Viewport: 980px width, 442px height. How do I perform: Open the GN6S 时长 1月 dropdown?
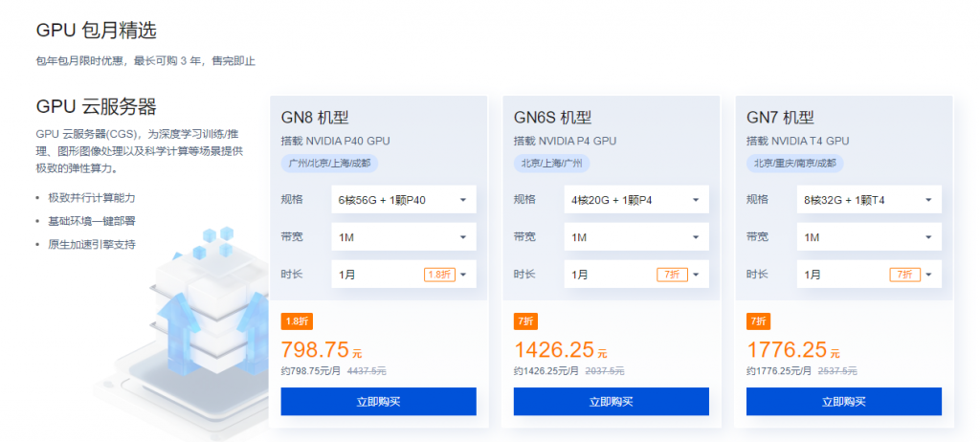pyautogui.click(x=635, y=275)
